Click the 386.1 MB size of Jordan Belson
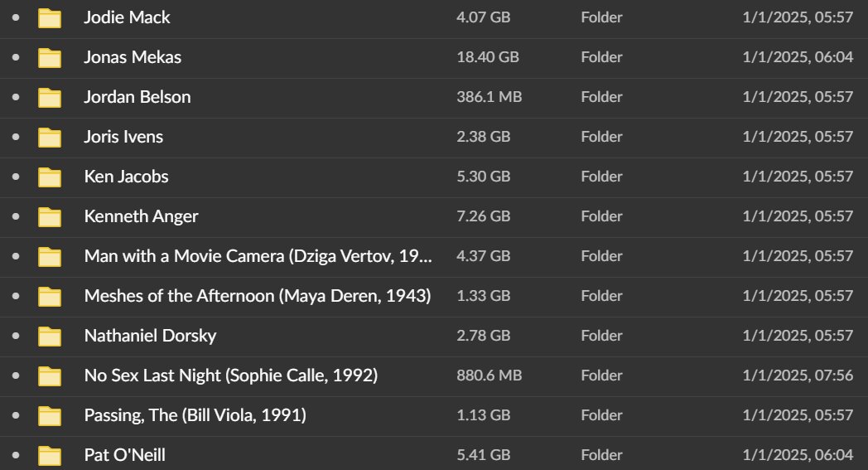The width and height of the screenshot is (868, 470). click(x=489, y=97)
